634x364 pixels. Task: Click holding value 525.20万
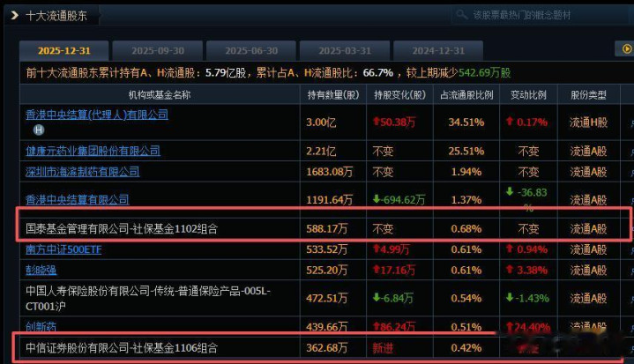tap(327, 270)
